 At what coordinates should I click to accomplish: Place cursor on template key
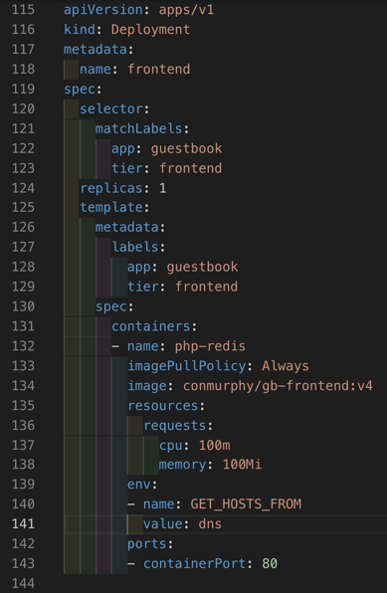click(111, 208)
